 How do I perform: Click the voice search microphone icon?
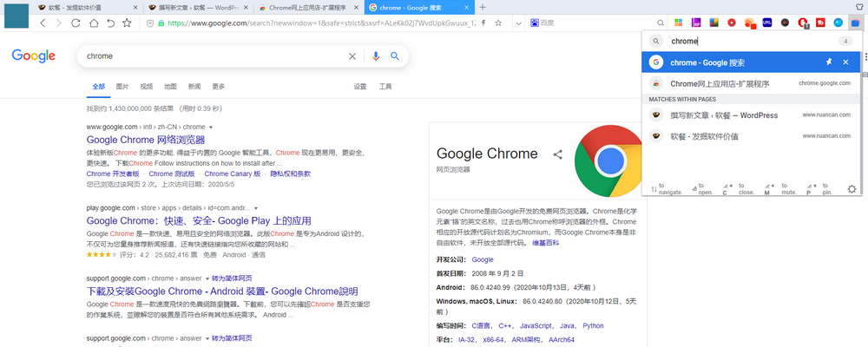[376, 56]
